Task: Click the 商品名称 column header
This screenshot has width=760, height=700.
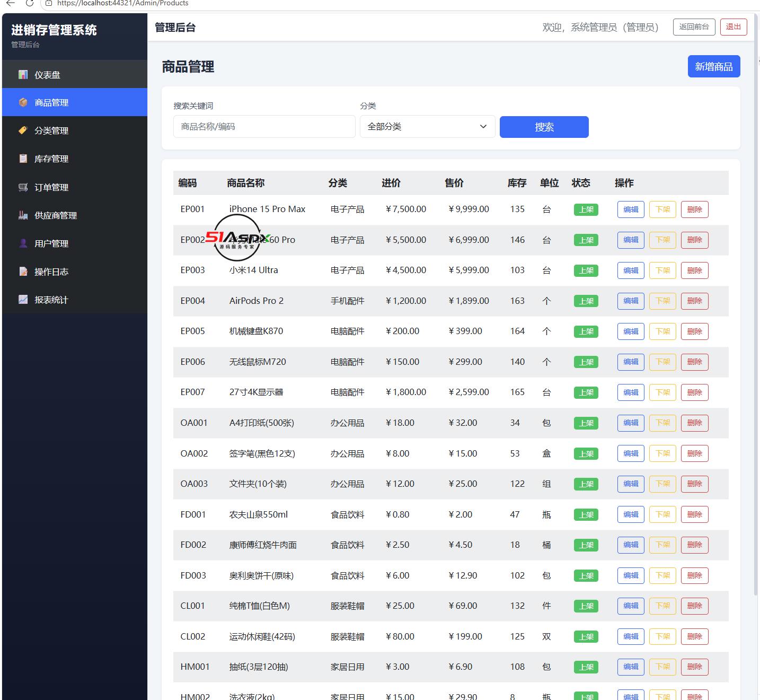Action: 245,183
